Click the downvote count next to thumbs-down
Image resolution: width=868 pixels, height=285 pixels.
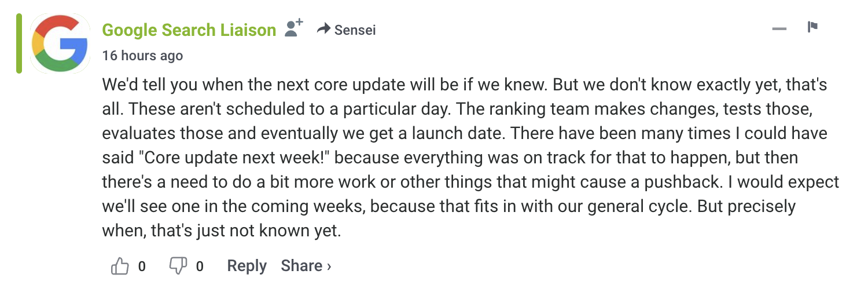200,266
